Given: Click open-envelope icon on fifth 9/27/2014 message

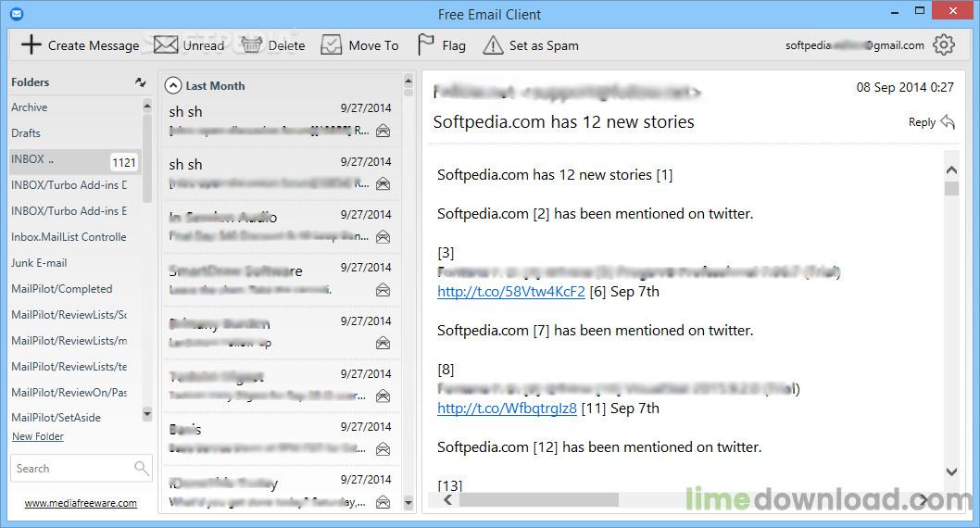Looking at the screenshot, I should tap(383, 343).
